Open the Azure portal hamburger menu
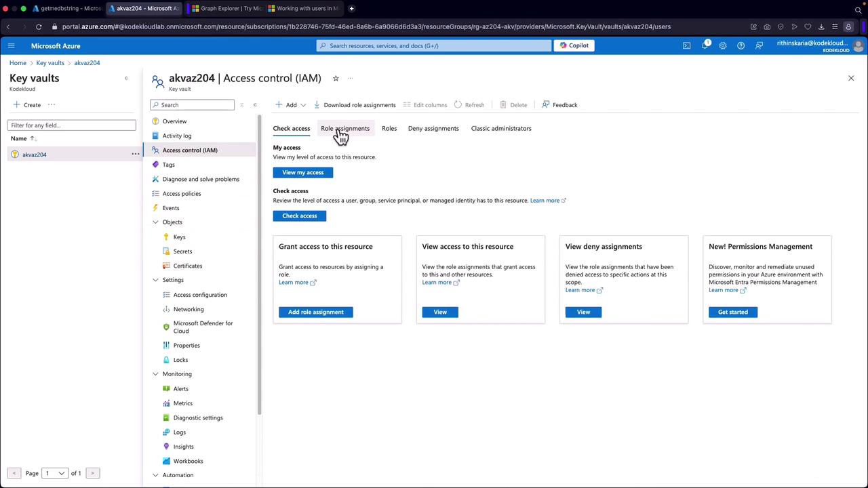Image resolution: width=868 pixels, height=488 pixels. tap(11, 45)
